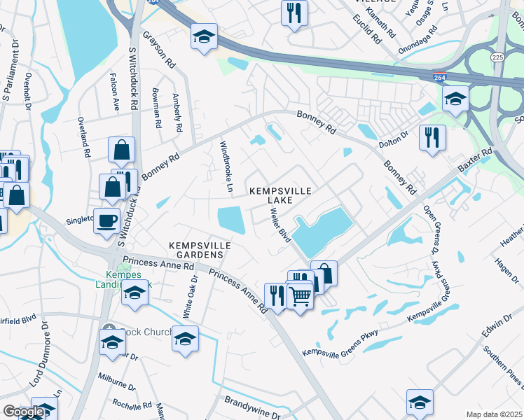Select the Kempsville Lake neighborhood label
Screen dimensions: 524x420
click(280, 195)
